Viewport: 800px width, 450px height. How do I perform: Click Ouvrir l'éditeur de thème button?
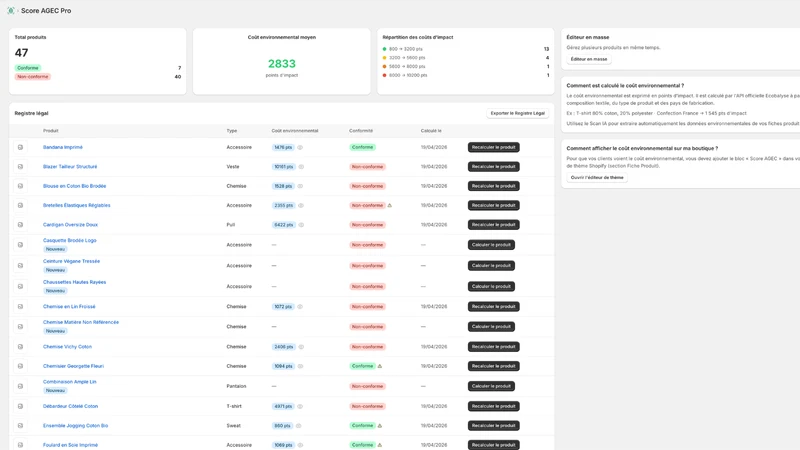[597, 178]
